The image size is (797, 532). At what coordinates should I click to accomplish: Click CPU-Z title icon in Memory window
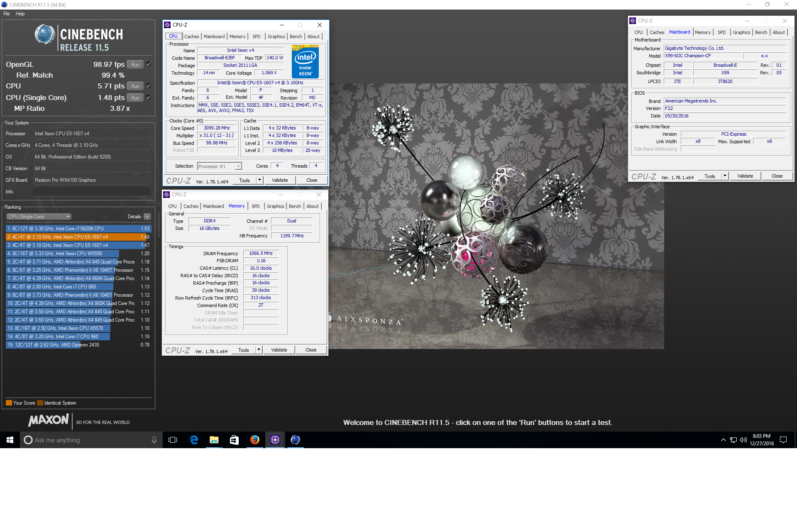tap(166, 195)
